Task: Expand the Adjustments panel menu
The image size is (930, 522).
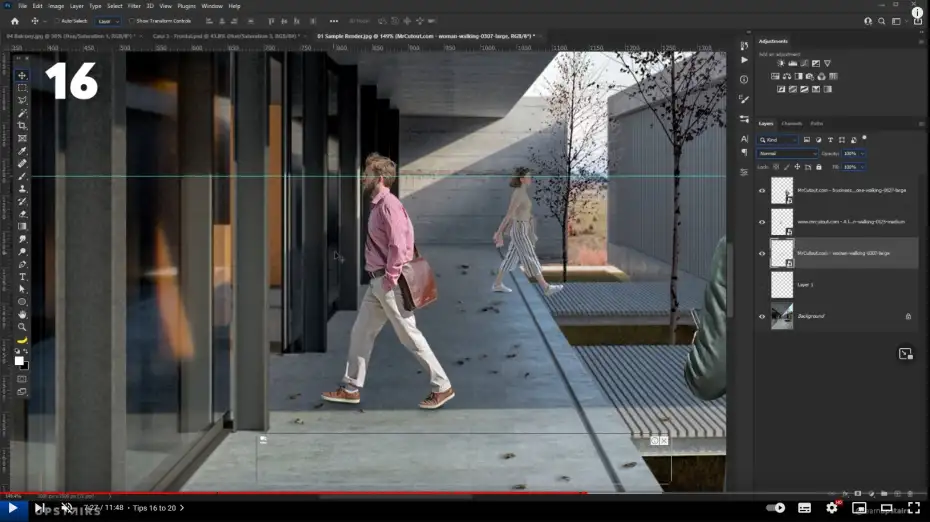Action: coord(921,42)
